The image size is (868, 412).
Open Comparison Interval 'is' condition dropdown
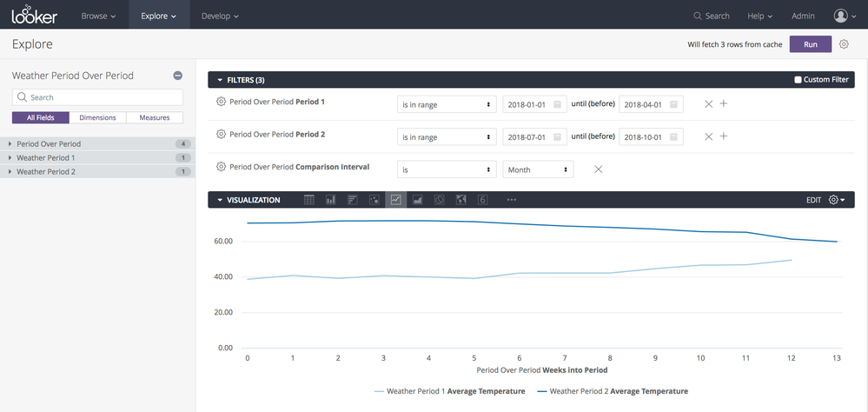coord(447,169)
